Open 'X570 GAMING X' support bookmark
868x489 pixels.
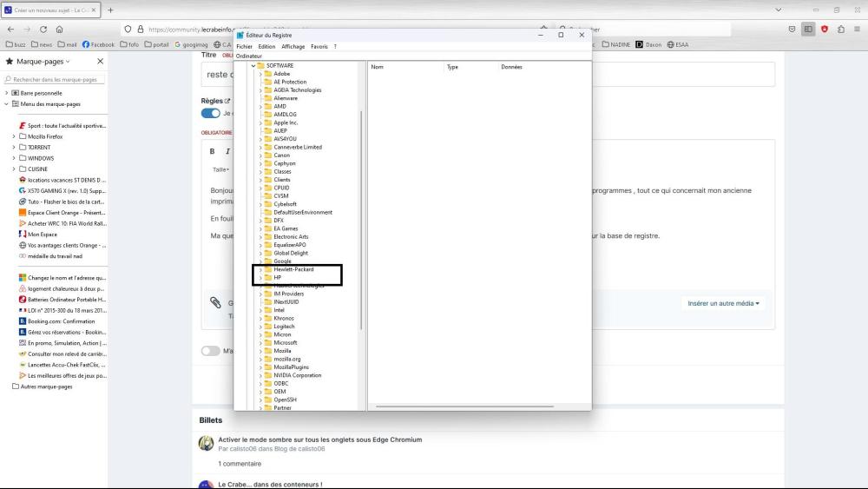tap(62, 190)
